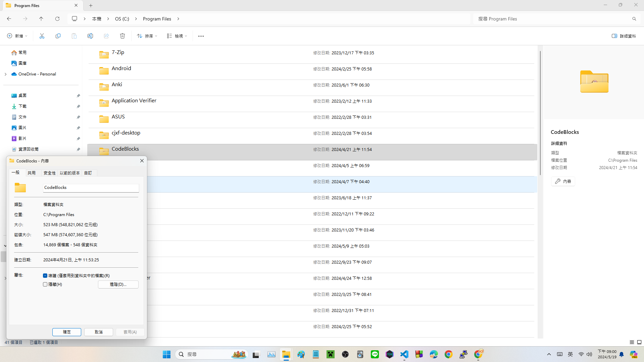This screenshot has height=362, width=644.
Task: Click the Rename icon in toolbar
Action: coord(90,36)
